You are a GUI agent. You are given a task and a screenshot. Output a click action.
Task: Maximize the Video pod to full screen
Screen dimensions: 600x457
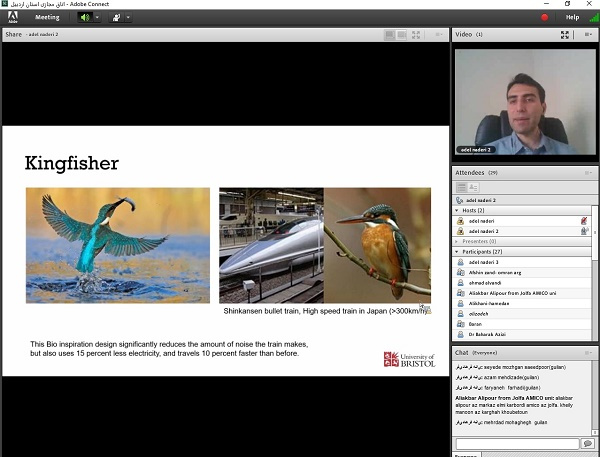565,34
